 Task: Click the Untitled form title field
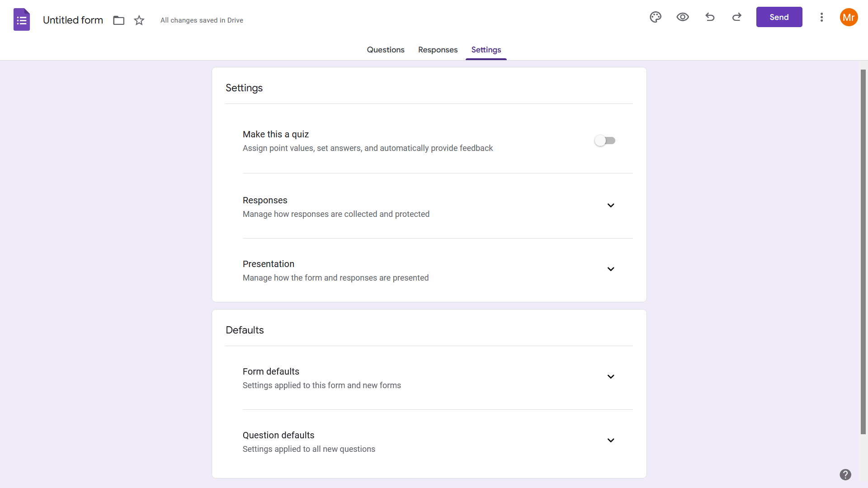tap(73, 20)
